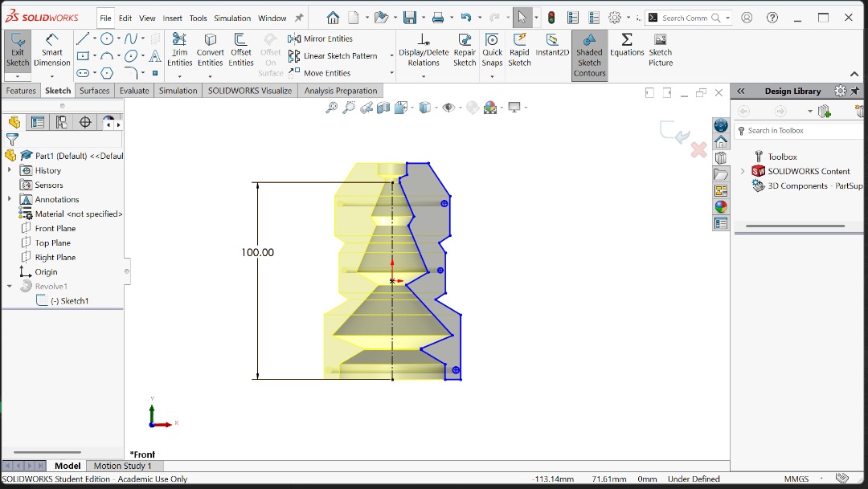Open the Edit menu
Image resolution: width=868 pixels, height=489 pixels.
[x=125, y=18]
